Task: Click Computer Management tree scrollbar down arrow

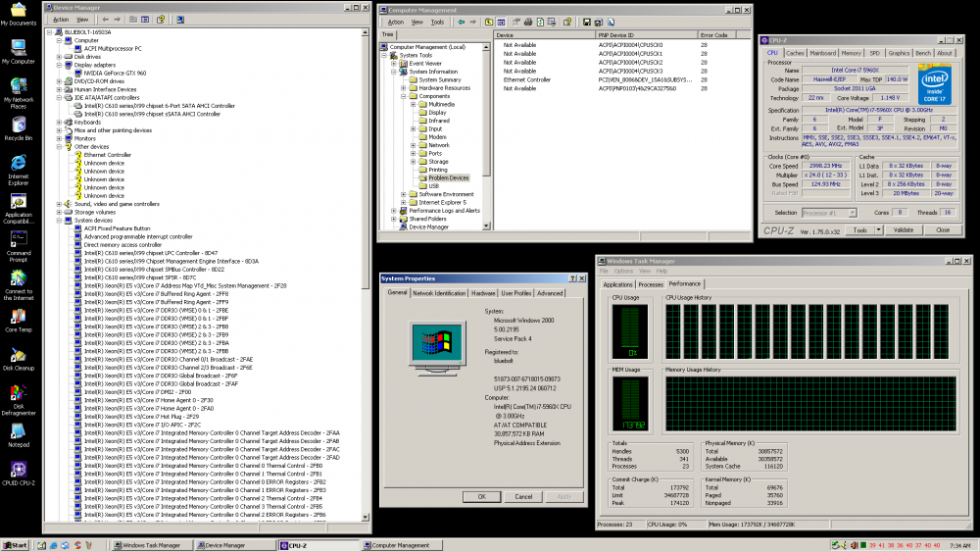Action: click(x=486, y=226)
